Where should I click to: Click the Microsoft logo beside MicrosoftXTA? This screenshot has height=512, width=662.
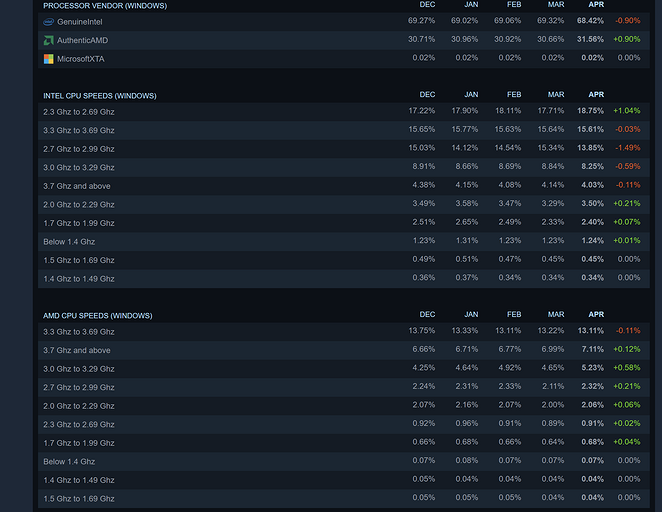pos(48,58)
